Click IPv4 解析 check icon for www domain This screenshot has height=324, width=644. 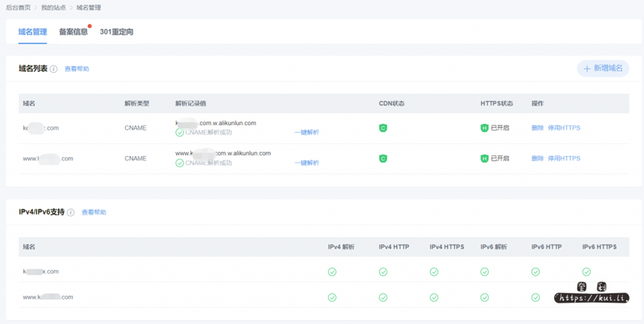click(x=332, y=297)
